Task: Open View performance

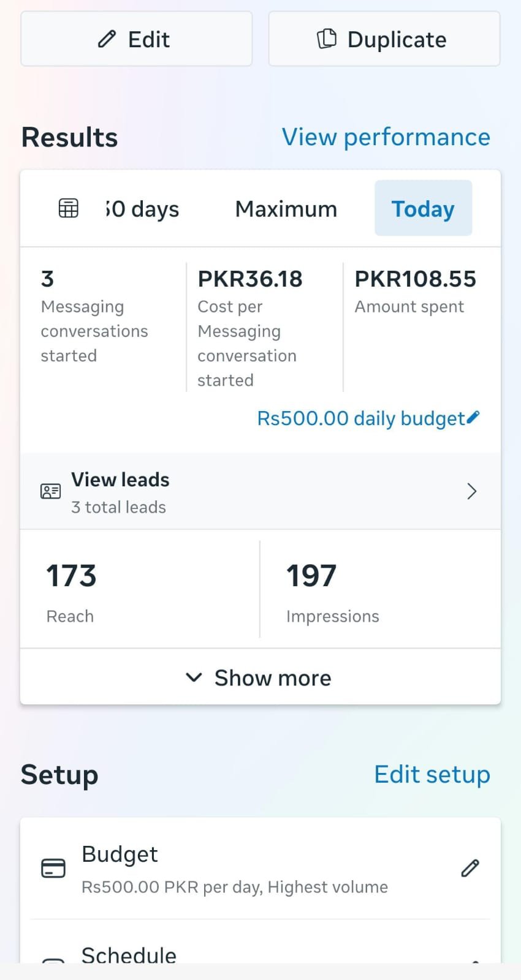Action: pyautogui.click(x=386, y=137)
